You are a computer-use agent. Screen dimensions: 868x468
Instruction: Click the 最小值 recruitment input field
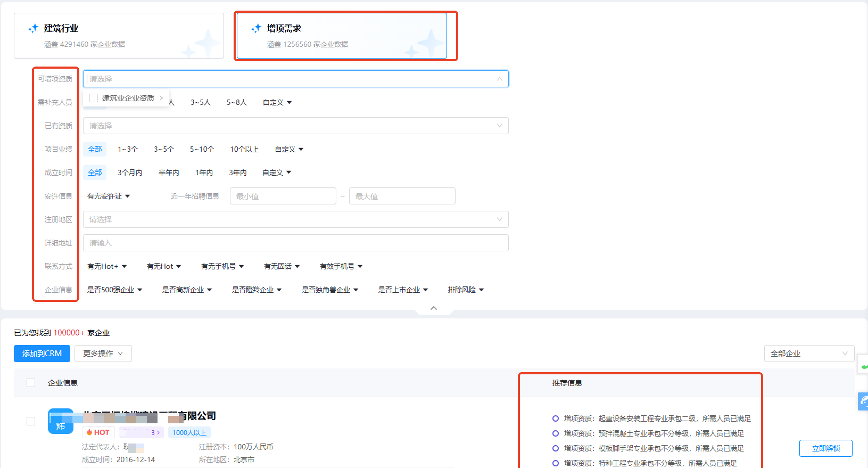tap(283, 196)
